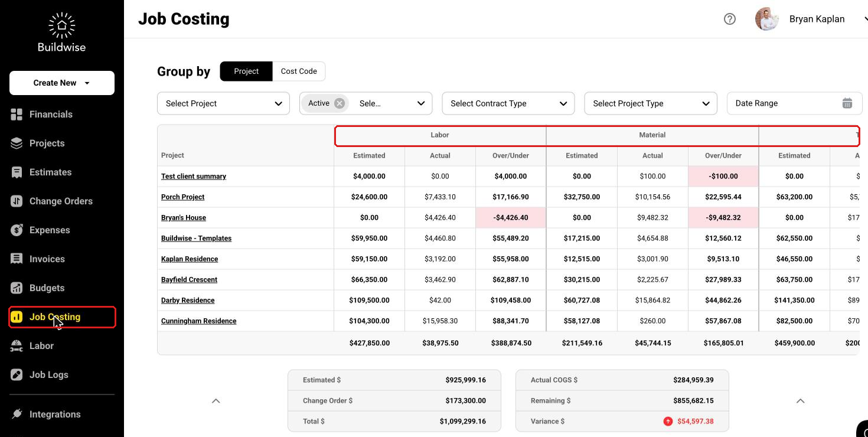Open the Date Range calendar icon

(x=847, y=103)
